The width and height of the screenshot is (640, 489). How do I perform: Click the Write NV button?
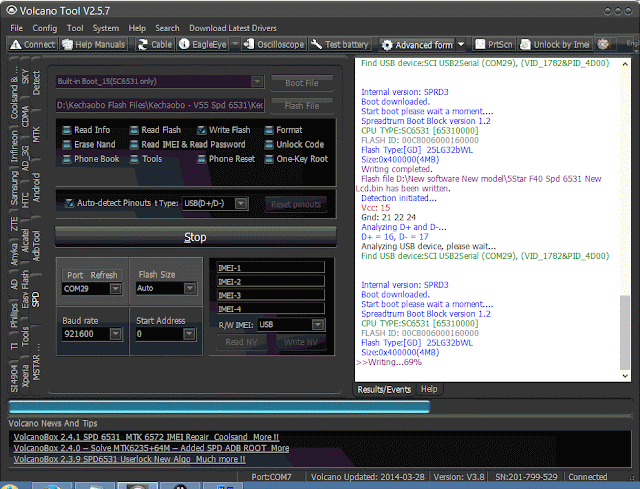pos(301,342)
